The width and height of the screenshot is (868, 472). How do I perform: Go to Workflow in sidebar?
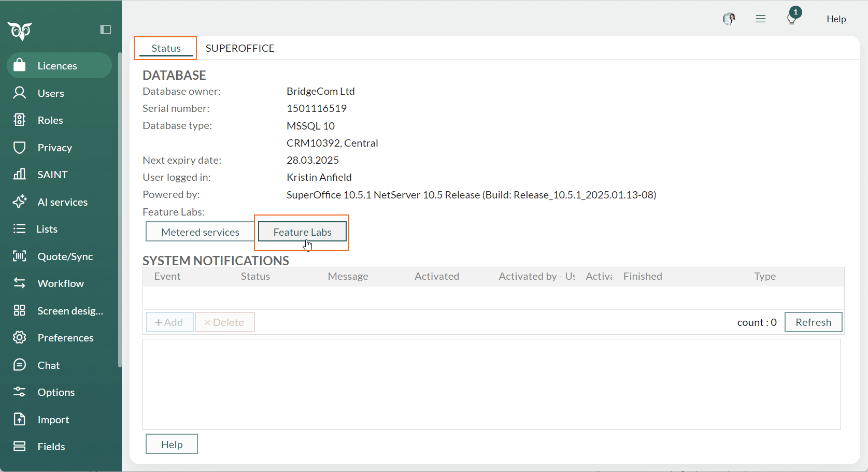pyautogui.click(x=59, y=283)
